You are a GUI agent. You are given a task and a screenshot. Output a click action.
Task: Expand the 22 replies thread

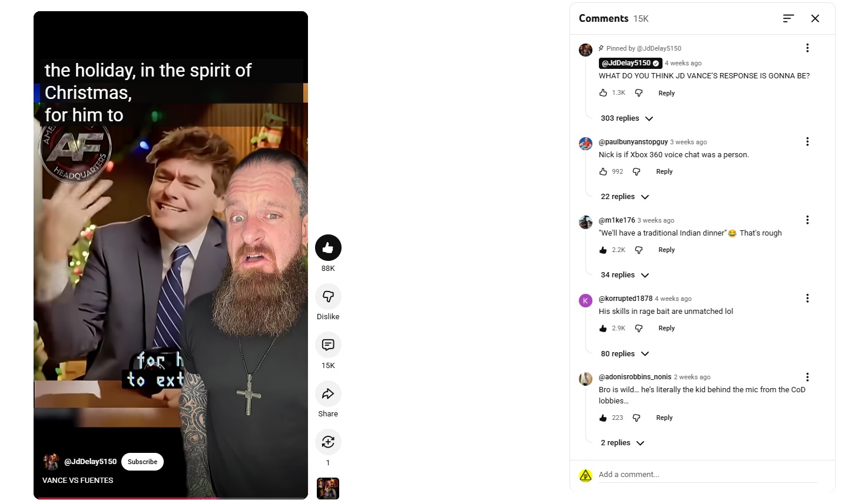pos(625,197)
